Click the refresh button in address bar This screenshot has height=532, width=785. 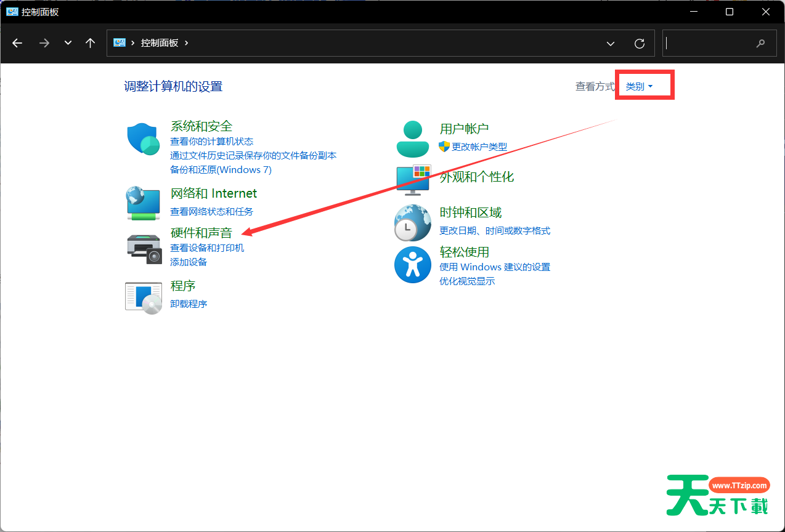tap(640, 43)
